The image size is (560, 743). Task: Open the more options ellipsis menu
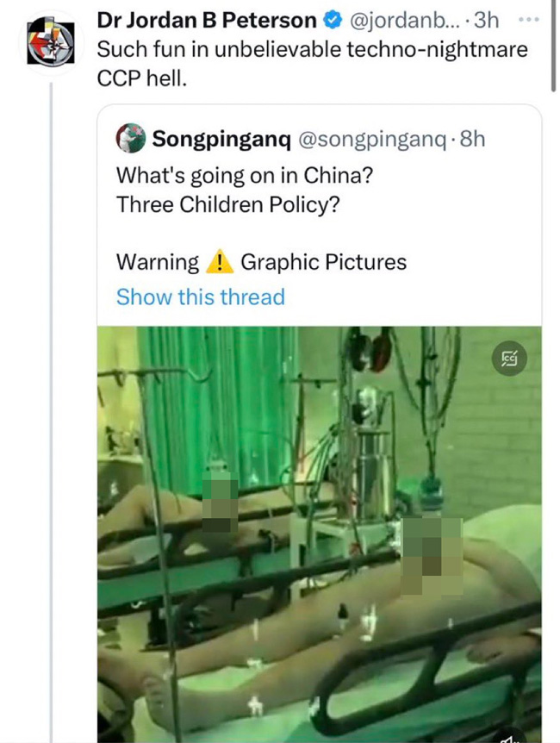[531, 20]
